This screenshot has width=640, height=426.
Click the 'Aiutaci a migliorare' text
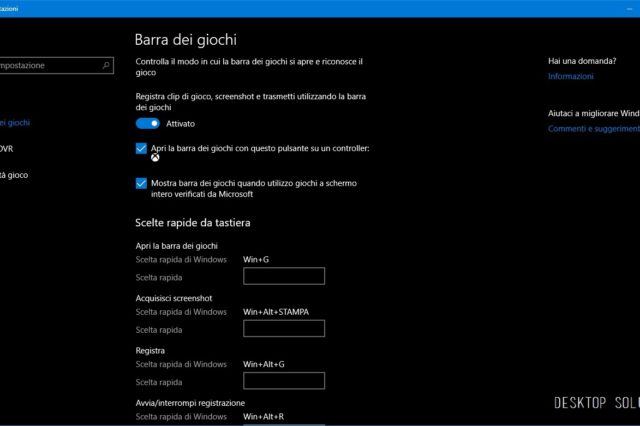click(594, 113)
